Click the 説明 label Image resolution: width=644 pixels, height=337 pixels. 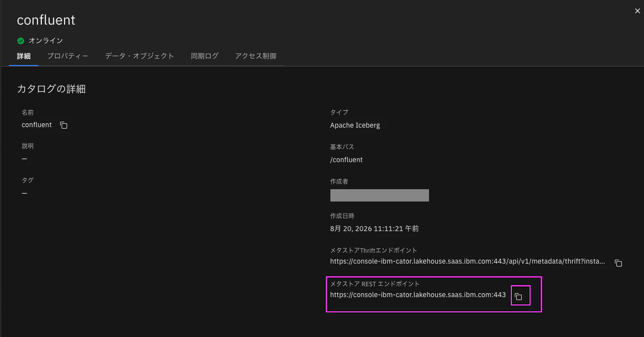(x=28, y=146)
